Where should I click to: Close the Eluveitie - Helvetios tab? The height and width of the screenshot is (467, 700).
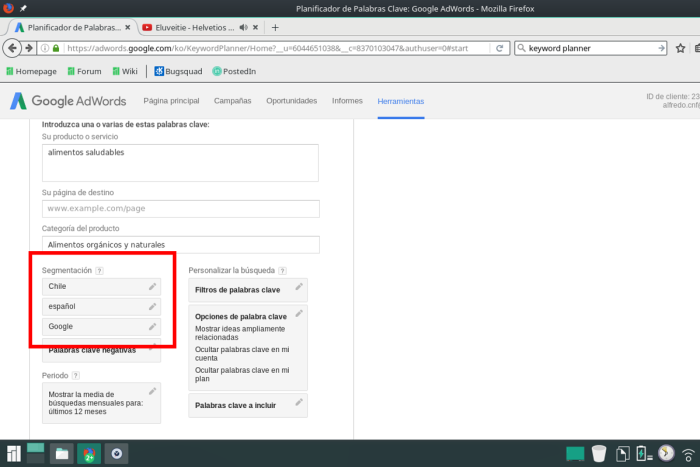coord(255,28)
